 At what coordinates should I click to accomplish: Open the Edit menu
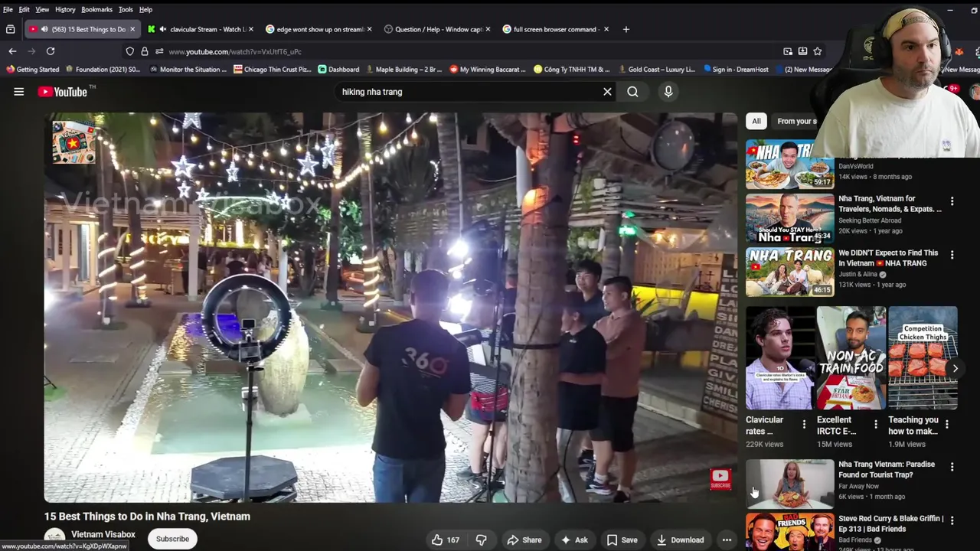(24, 9)
